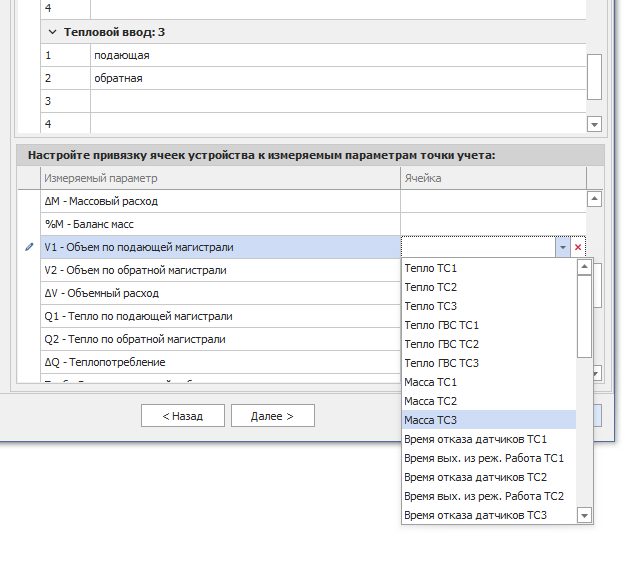Choose Тепло ТС1 from the list
This screenshot has height=572, width=634.
(x=430, y=269)
